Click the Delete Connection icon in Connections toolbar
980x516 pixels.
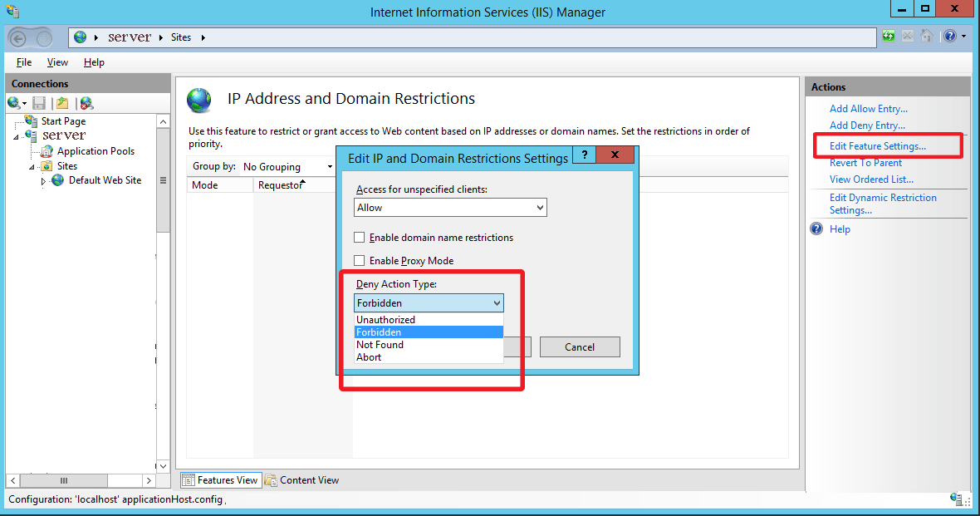[86, 103]
